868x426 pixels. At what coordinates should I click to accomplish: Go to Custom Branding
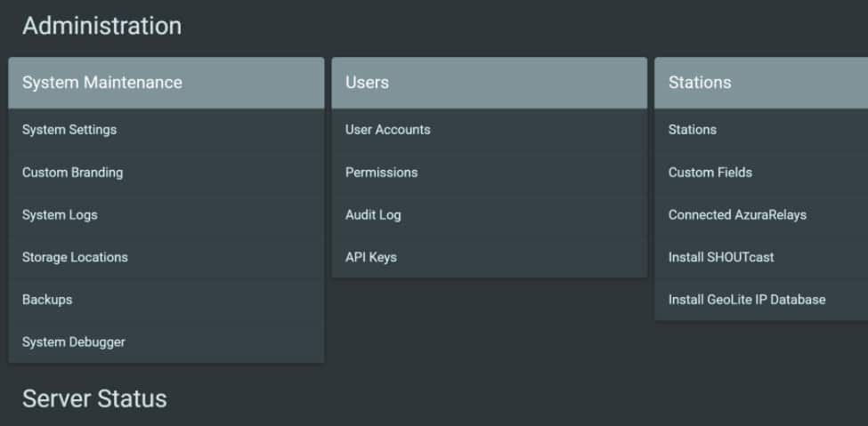pyautogui.click(x=73, y=173)
